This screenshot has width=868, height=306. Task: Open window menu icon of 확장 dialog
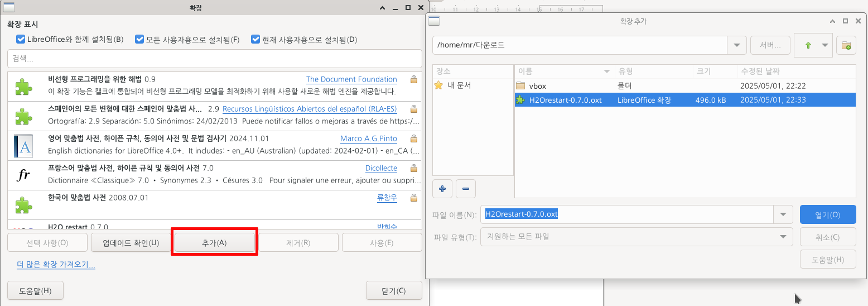pyautogui.click(x=9, y=7)
